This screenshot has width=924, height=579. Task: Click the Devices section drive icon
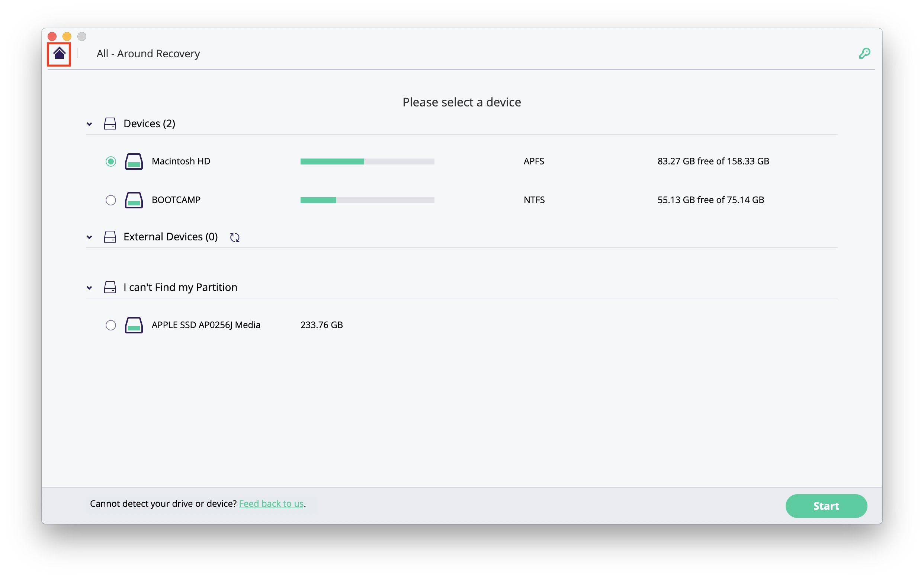tap(110, 124)
